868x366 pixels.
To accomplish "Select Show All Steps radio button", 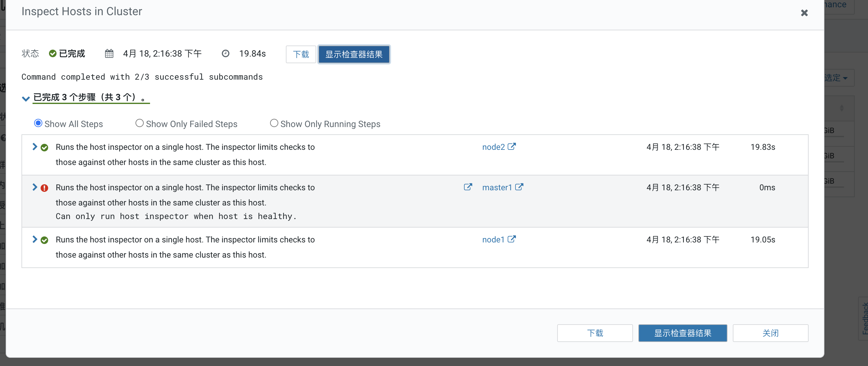I will click(38, 123).
